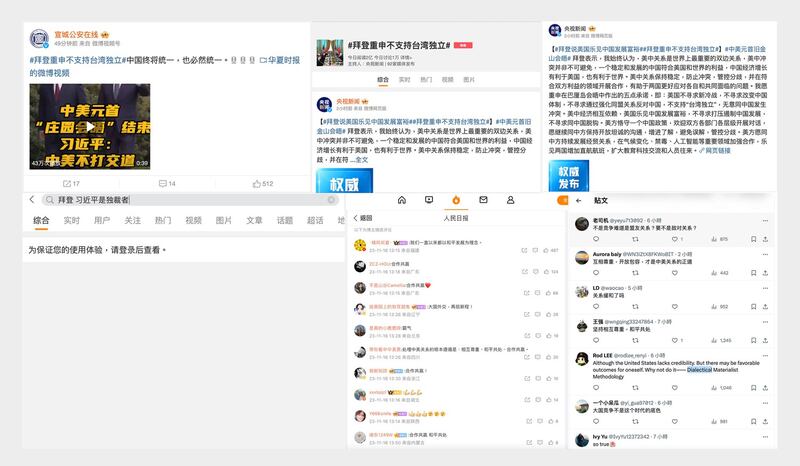Expand 全文 link on 央视新闻 post

click(361, 159)
